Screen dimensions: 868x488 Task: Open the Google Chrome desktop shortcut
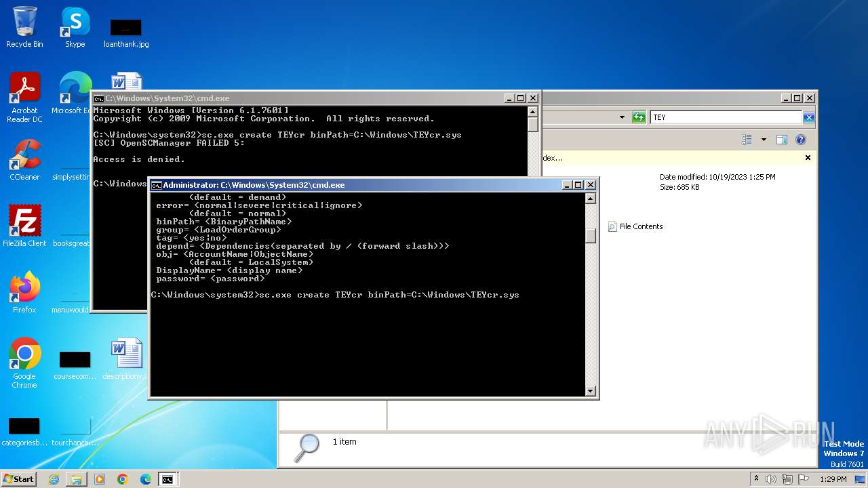click(24, 363)
